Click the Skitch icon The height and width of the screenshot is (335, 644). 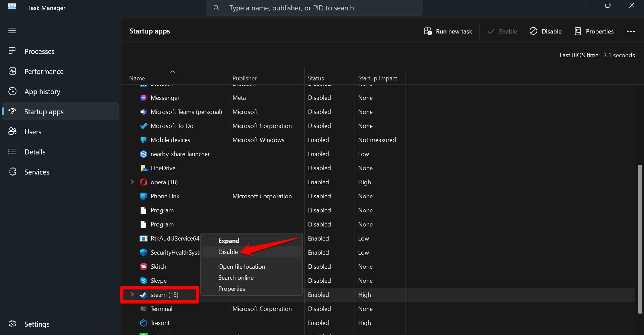click(143, 267)
